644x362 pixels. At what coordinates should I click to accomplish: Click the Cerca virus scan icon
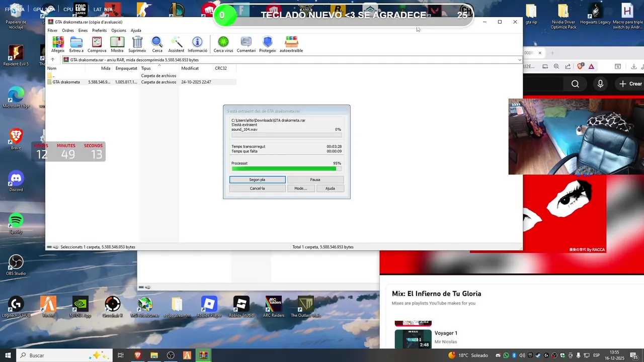223,45
